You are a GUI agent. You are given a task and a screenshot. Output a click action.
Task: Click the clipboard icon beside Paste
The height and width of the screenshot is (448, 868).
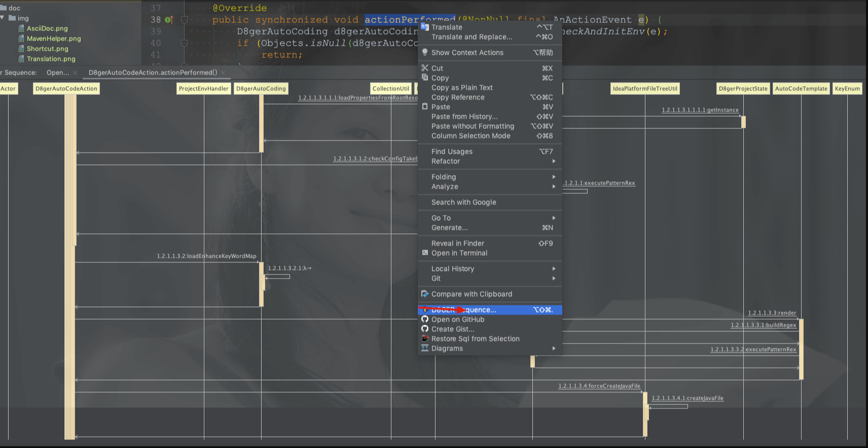tap(425, 107)
